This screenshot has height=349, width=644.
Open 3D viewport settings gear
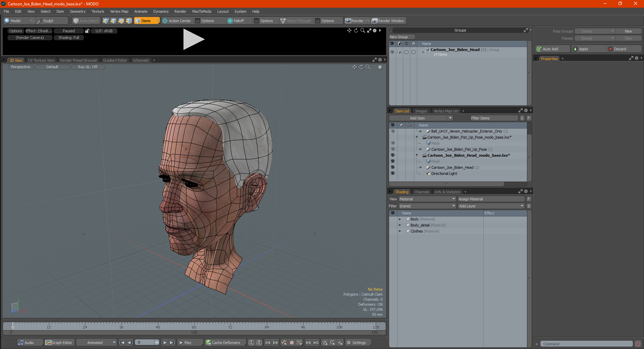(x=380, y=67)
